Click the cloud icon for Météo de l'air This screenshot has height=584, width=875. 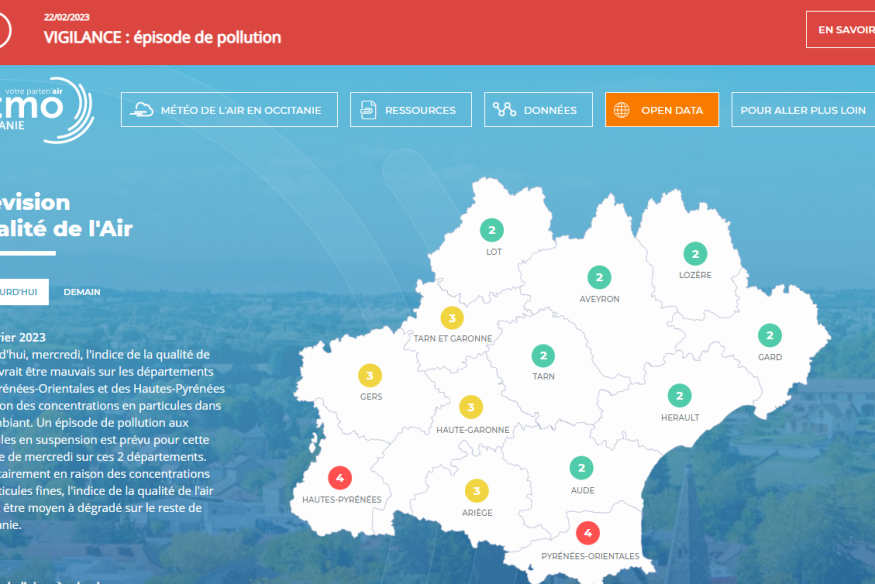point(143,110)
